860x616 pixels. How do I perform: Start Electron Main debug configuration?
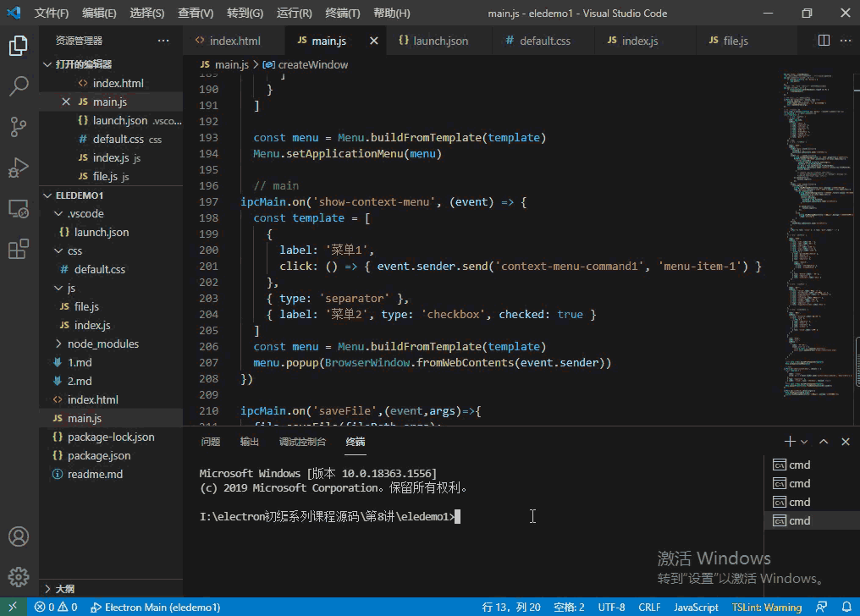point(155,607)
